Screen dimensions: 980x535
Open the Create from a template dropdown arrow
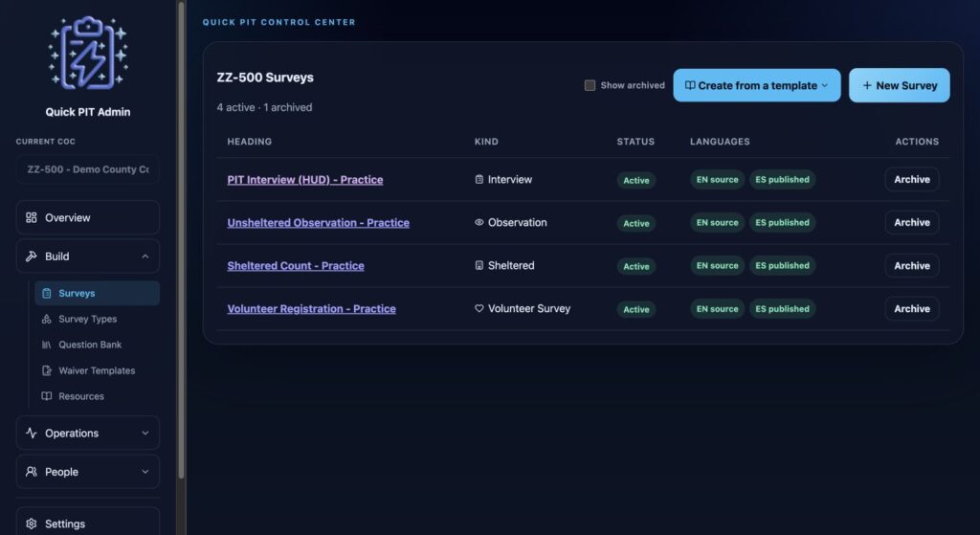(x=824, y=85)
